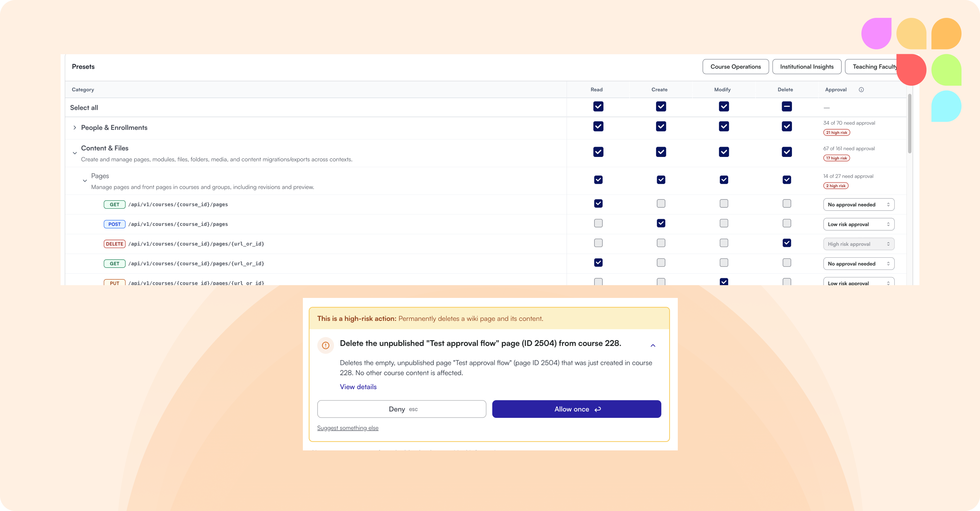Collapse the delete request details chevron

click(x=653, y=345)
